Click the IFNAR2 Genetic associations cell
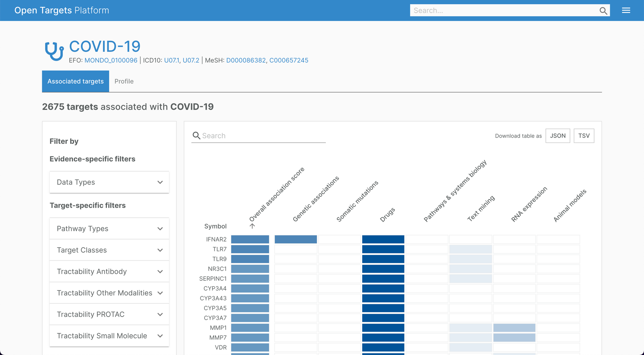The image size is (644, 355). 296,239
